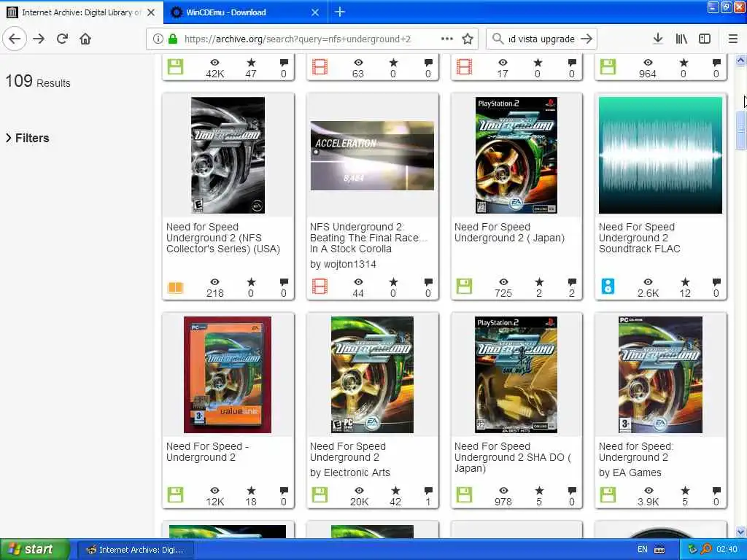The image size is (747, 560).
Task: Click software floppy icon on Underground 2 (Japan) card
Action: coord(464,287)
